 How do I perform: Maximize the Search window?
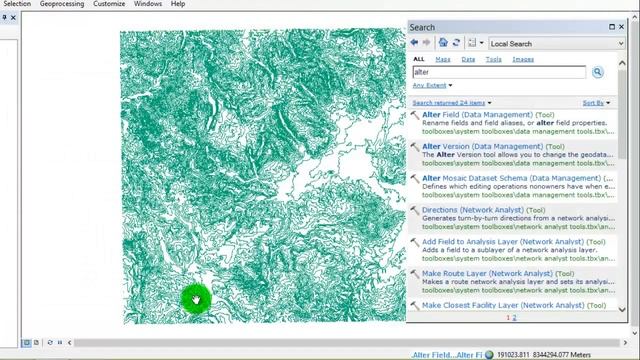(611, 27)
